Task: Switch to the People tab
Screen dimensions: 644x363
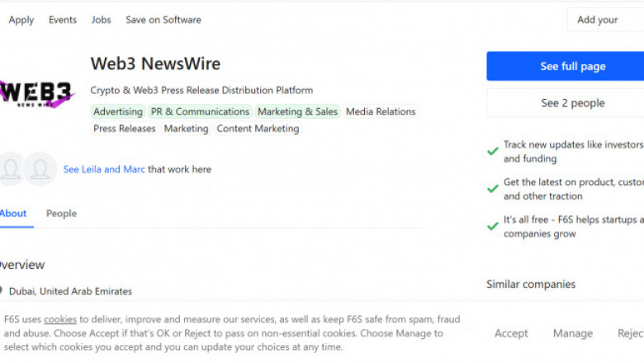Action: click(62, 214)
